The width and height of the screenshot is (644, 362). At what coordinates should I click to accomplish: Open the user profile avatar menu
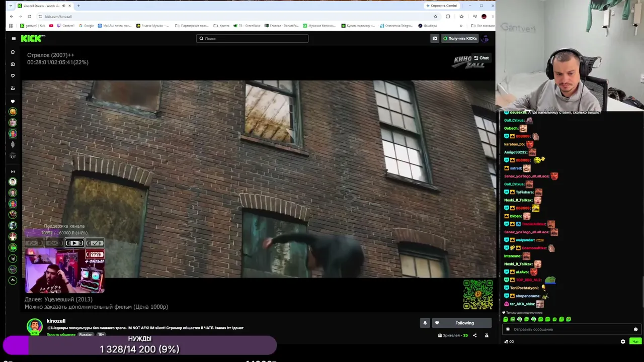[485, 38]
